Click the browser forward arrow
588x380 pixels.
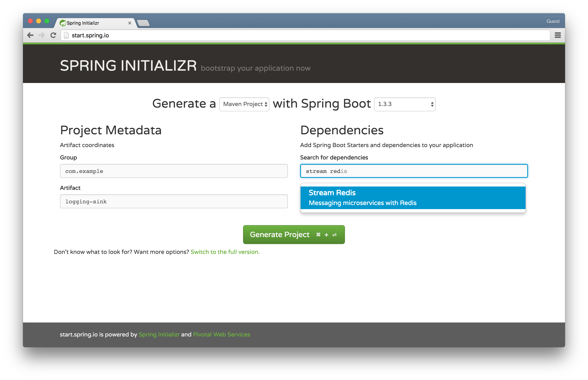tap(42, 35)
